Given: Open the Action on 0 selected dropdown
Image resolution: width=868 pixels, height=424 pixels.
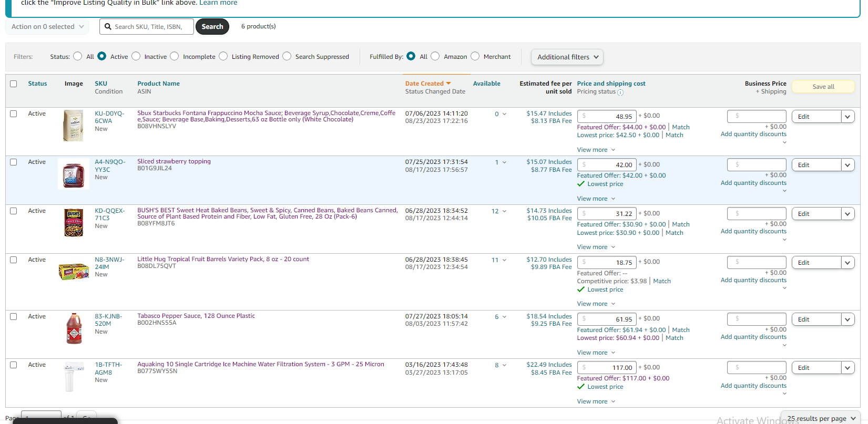Looking at the screenshot, I should coord(47,27).
